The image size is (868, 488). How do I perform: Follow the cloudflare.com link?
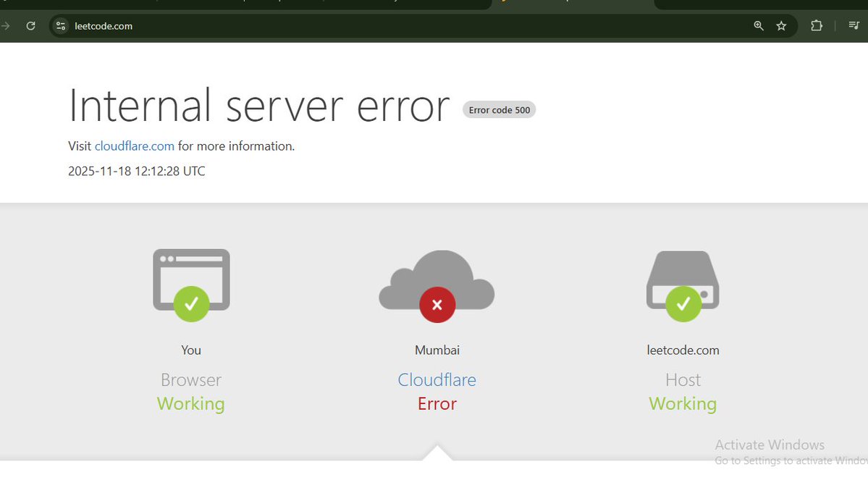pyautogui.click(x=135, y=146)
